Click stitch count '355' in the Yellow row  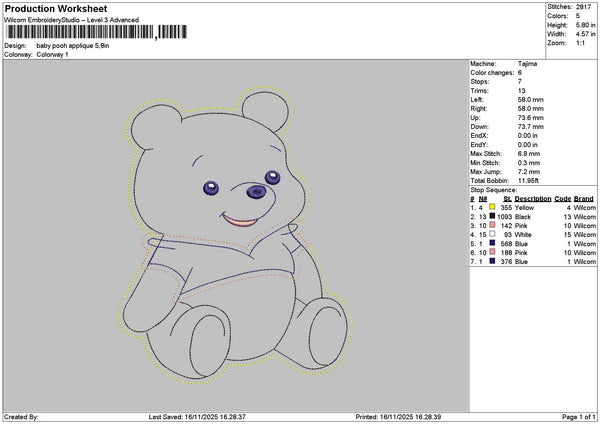[506, 208]
